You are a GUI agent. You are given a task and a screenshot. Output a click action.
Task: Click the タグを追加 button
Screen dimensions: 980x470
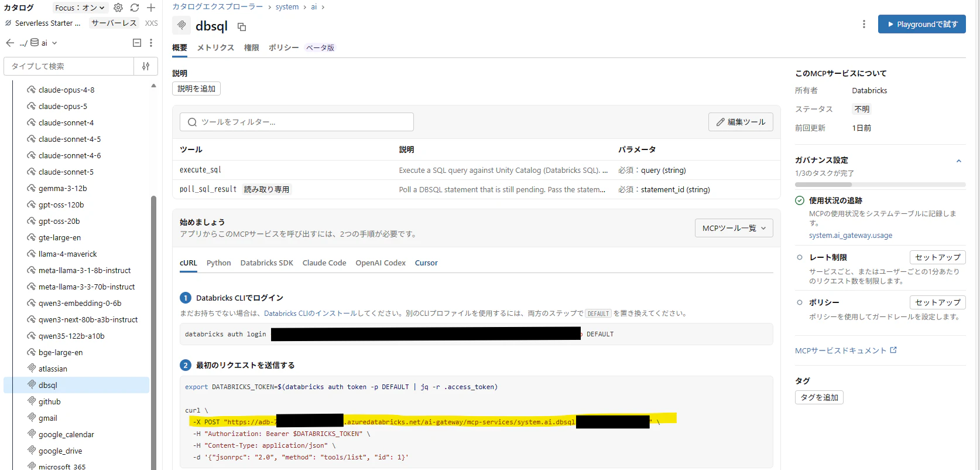point(819,397)
